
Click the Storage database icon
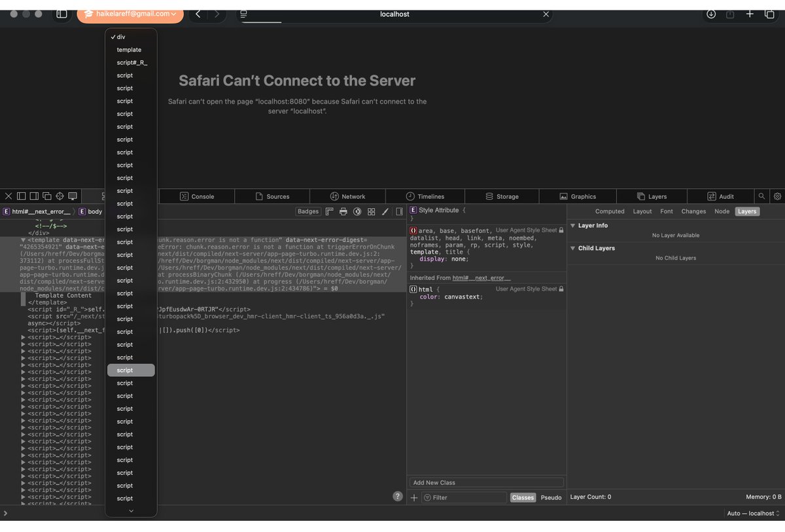pos(489,196)
